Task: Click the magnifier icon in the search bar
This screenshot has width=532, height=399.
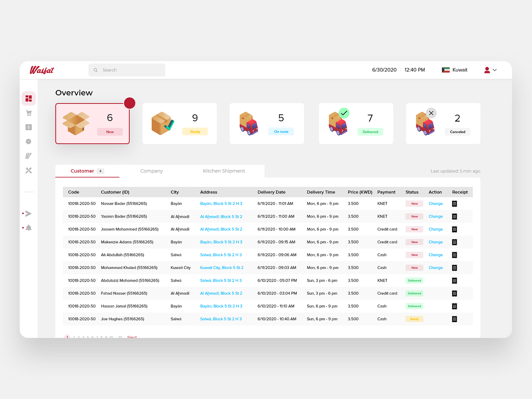Action: click(95, 70)
